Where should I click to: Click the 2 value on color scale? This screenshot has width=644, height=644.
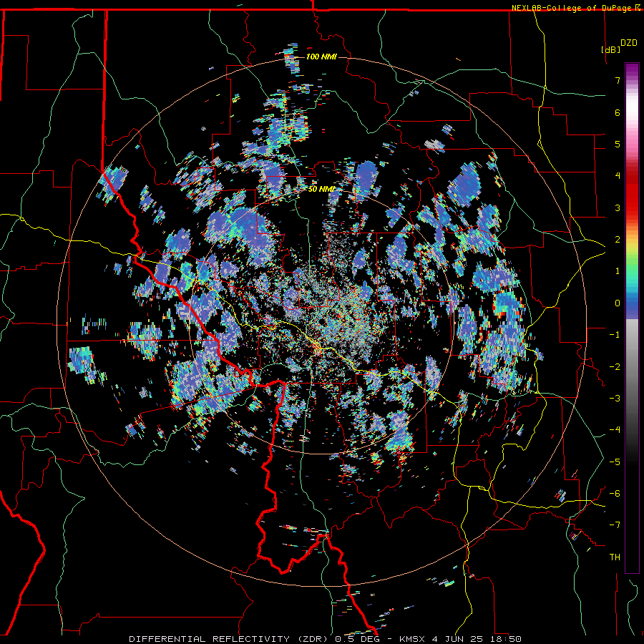618,240
